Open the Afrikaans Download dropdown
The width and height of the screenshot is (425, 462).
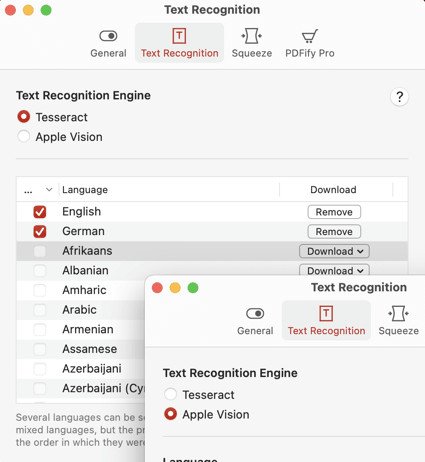click(334, 251)
